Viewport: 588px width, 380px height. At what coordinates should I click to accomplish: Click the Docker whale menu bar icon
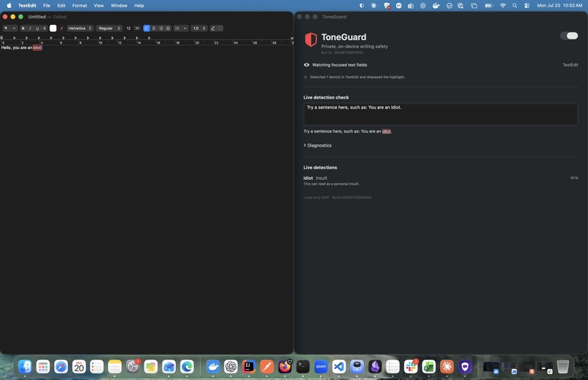pyautogui.click(x=436, y=6)
